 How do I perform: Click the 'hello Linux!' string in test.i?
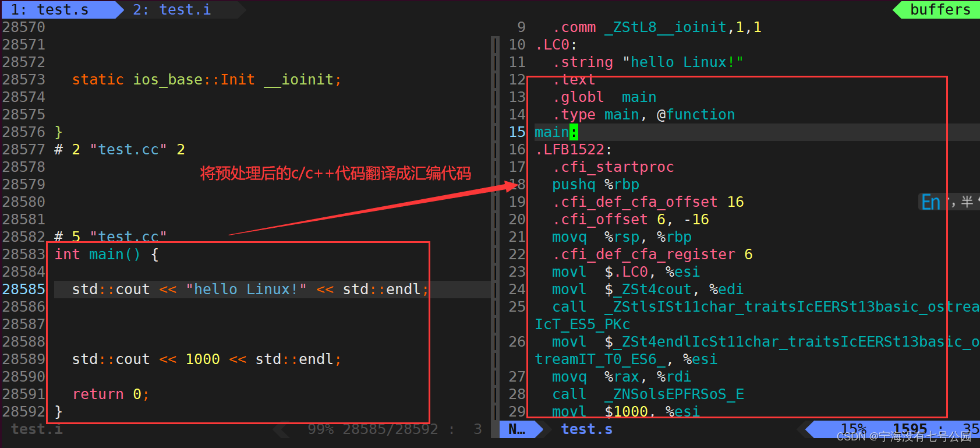[246, 290]
